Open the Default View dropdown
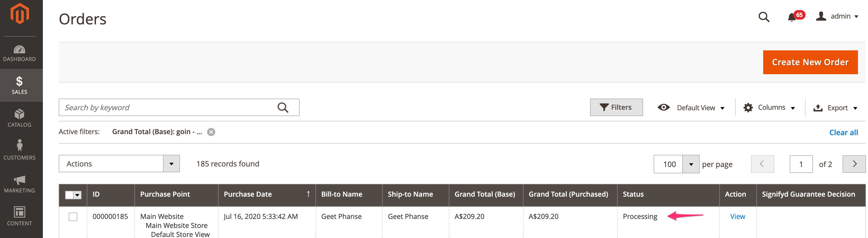 tap(691, 108)
